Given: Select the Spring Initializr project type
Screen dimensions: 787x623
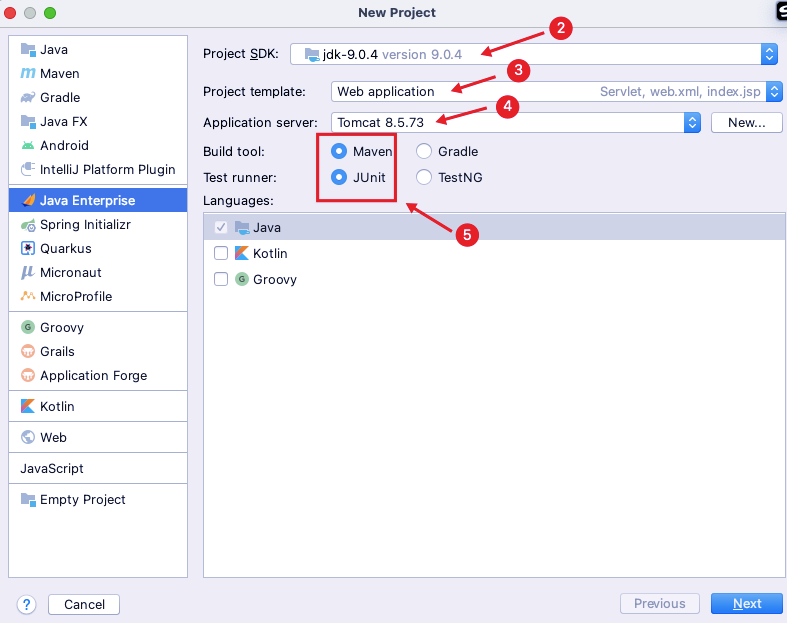Looking at the screenshot, I should pyautogui.click(x=98, y=225).
